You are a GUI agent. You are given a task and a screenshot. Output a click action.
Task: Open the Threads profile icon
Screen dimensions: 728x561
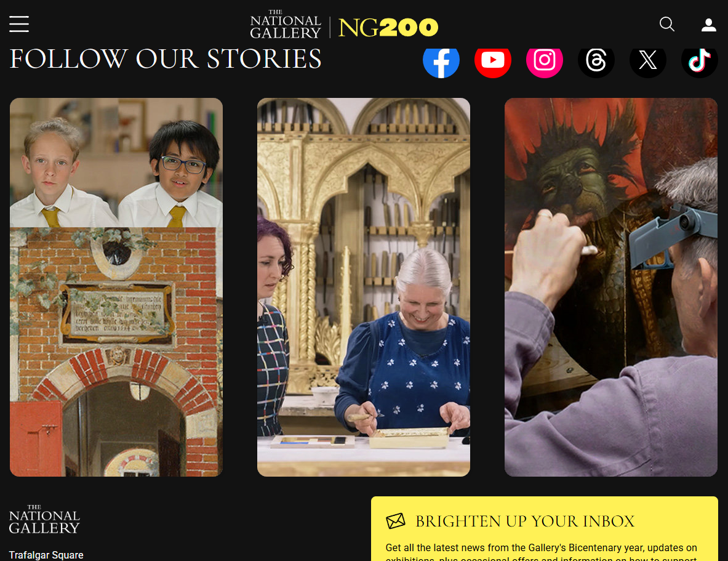pos(596,60)
